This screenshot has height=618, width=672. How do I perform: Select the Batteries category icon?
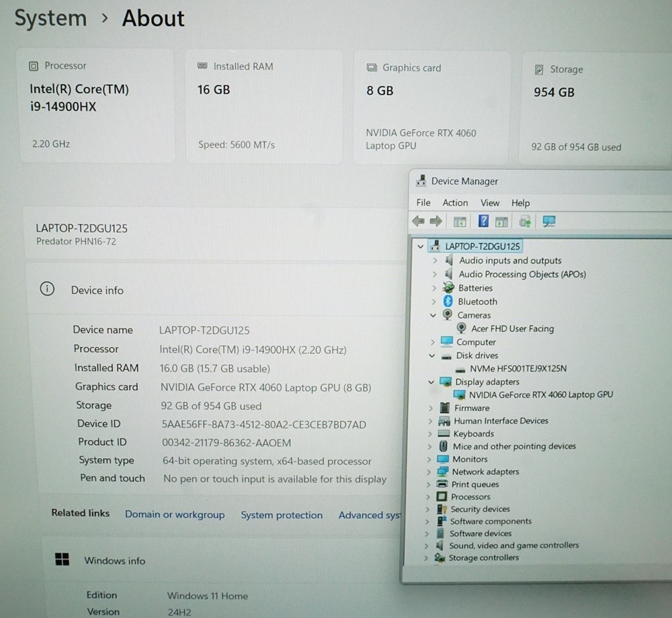click(448, 288)
